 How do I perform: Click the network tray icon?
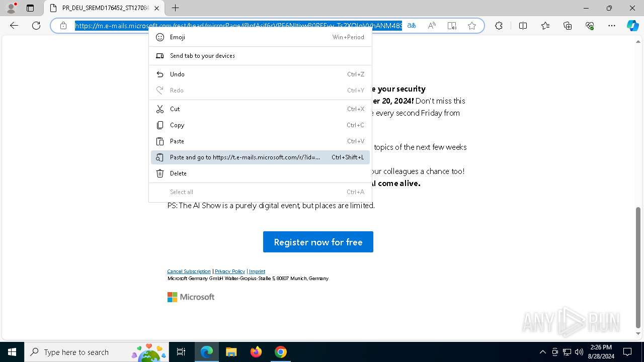coord(567,352)
